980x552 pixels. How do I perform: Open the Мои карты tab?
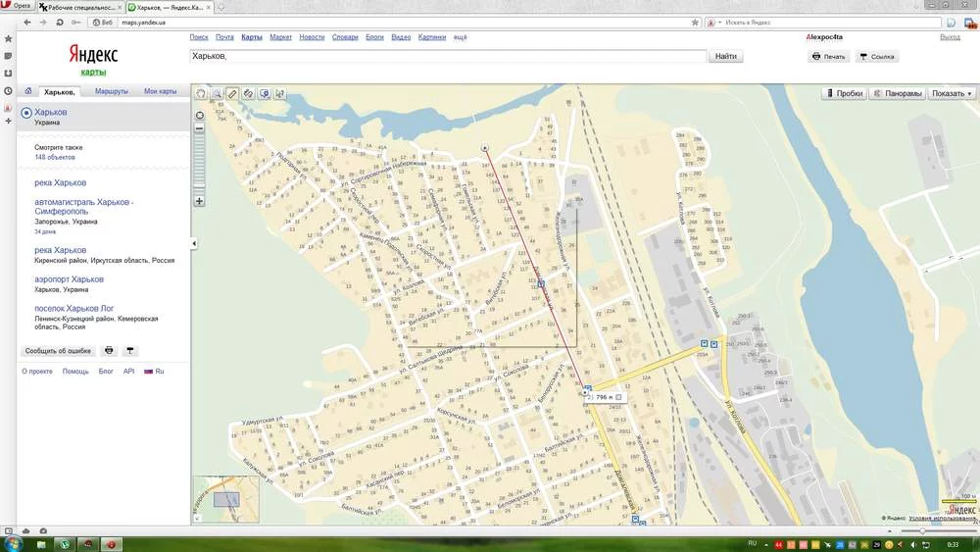pyautogui.click(x=160, y=91)
